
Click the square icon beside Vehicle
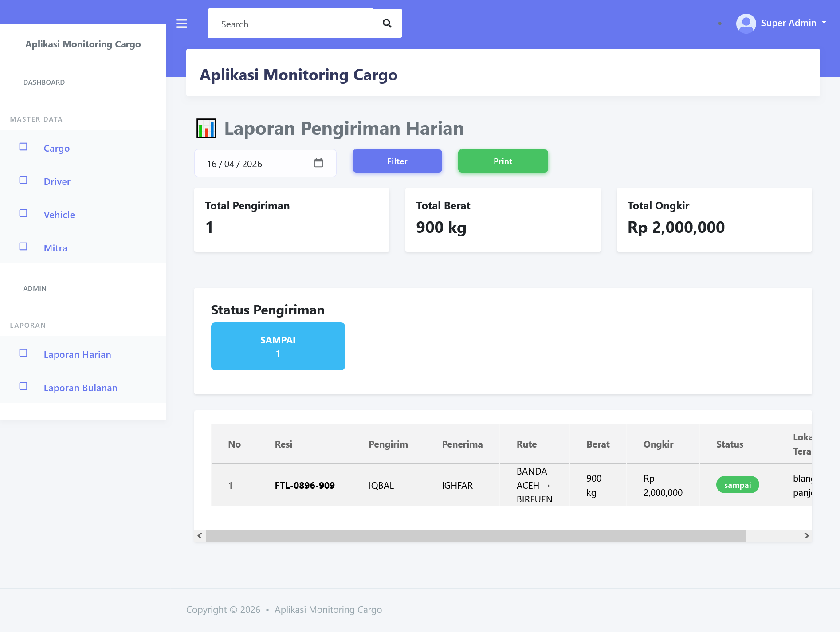[x=24, y=213]
